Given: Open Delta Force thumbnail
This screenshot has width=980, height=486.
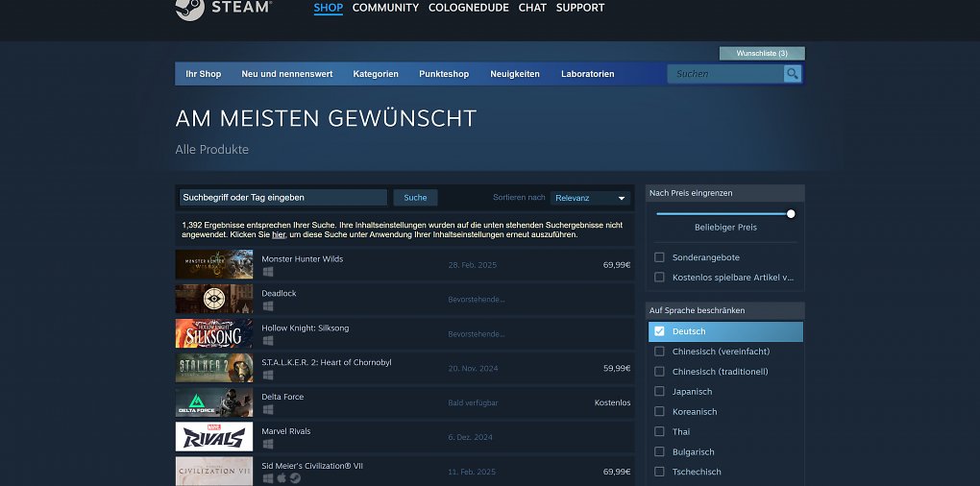Looking at the screenshot, I should tap(213, 402).
